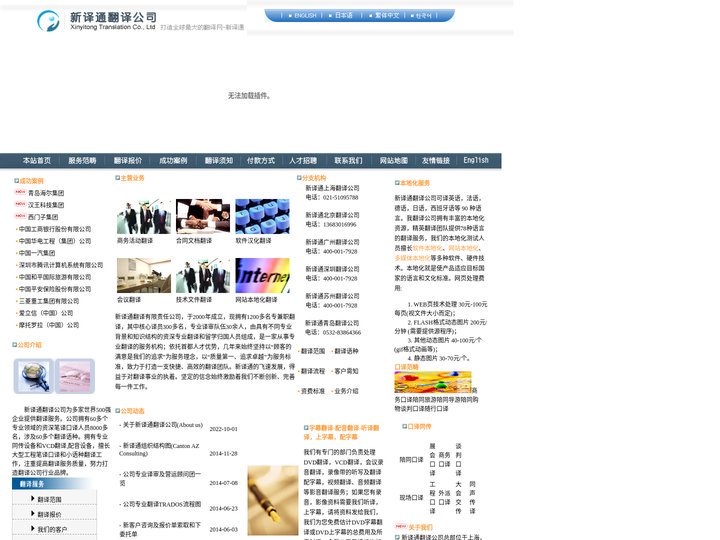Image resolution: width=720 pixels, height=540 pixels.
Task: Open the 中国和平国际旅游有限公司 link
Action: pyautogui.click(x=55, y=277)
